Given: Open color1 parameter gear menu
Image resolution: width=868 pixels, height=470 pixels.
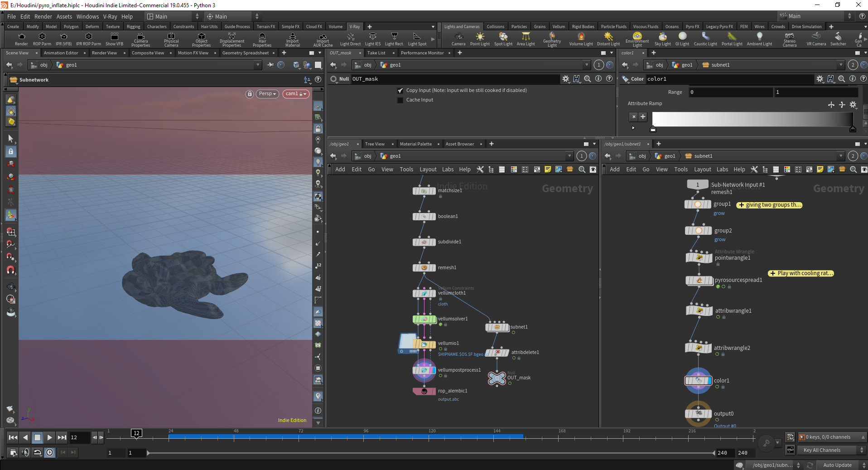Looking at the screenshot, I should [x=820, y=79].
